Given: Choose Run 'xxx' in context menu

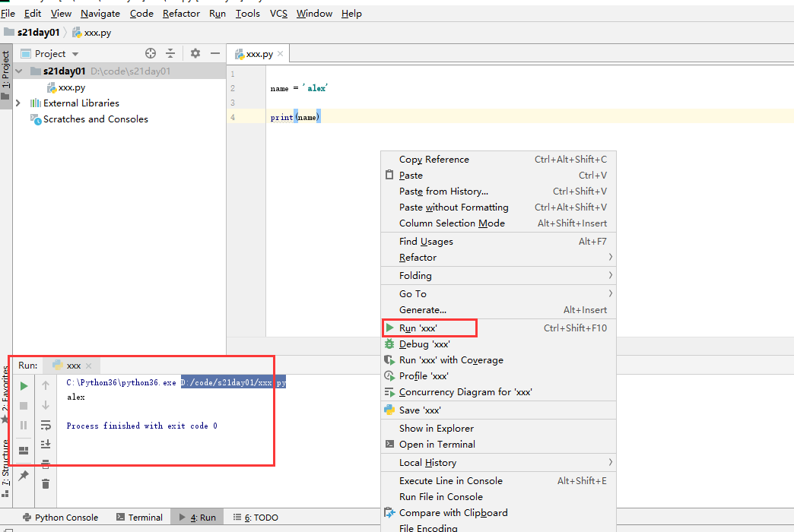Looking at the screenshot, I should coord(498,328).
